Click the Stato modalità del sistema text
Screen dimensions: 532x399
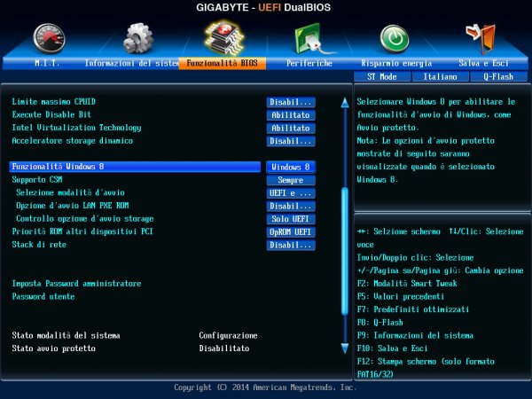[66, 335]
